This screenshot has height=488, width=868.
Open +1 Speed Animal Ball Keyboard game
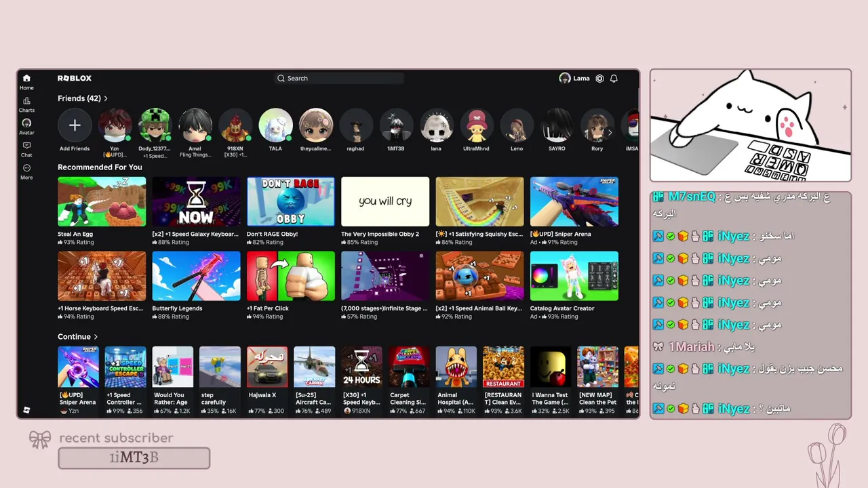point(479,276)
